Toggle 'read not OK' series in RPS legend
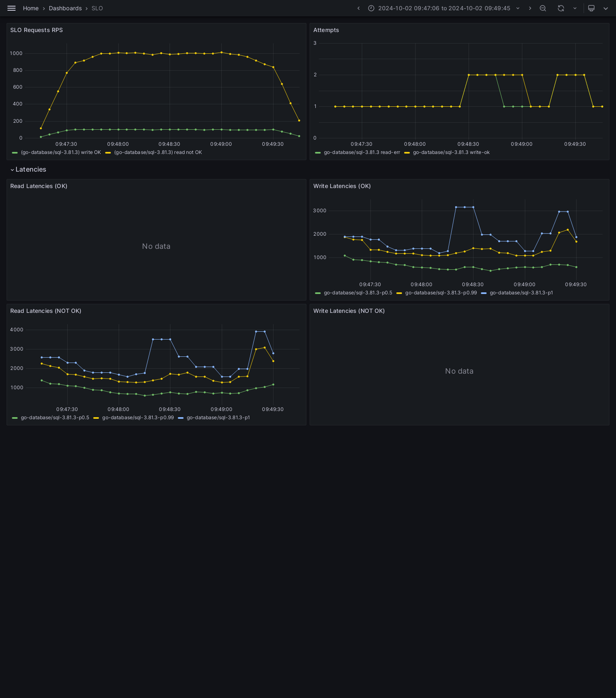616x698 pixels. (158, 152)
